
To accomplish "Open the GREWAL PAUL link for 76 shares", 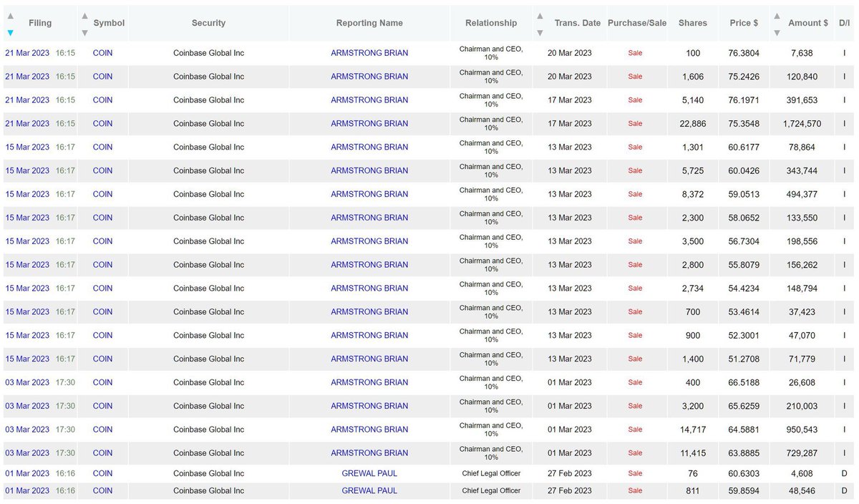I will click(x=369, y=473).
